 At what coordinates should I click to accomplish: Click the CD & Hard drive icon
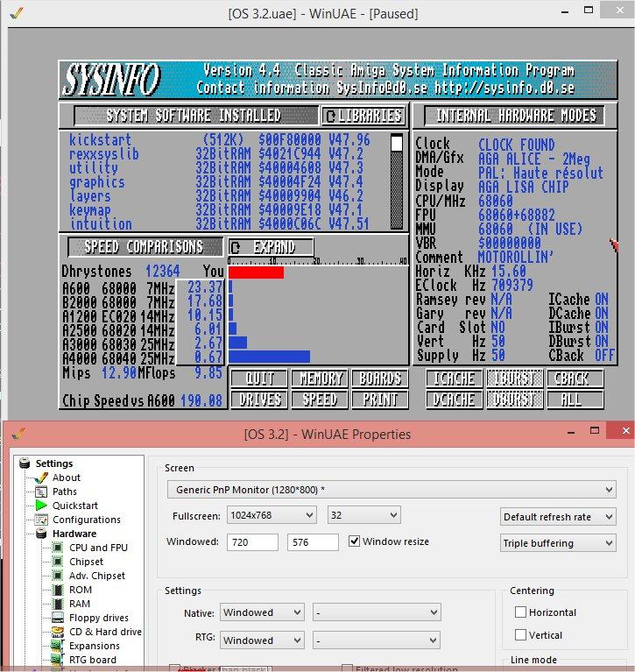point(57,632)
